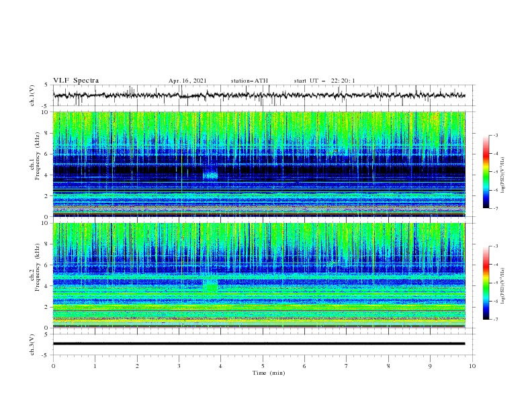The image size is (532, 411).
Task: Click time axis tick label "8"
Action: tap(388, 366)
